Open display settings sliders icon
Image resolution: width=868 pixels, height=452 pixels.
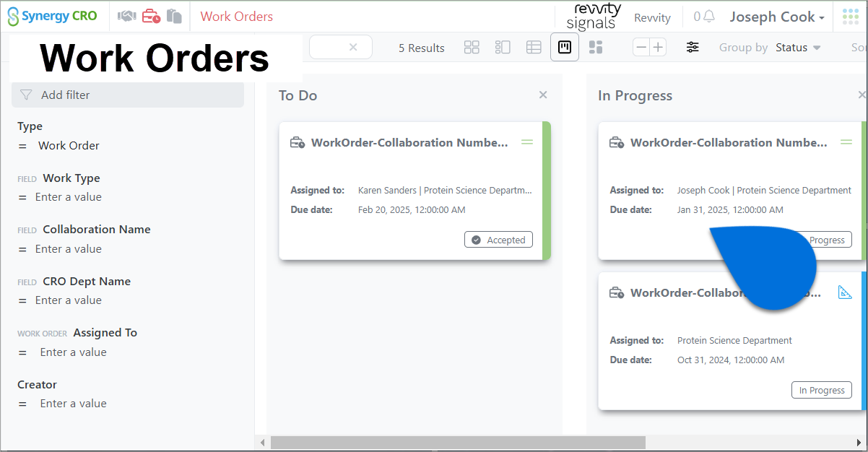click(x=693, y=48)
